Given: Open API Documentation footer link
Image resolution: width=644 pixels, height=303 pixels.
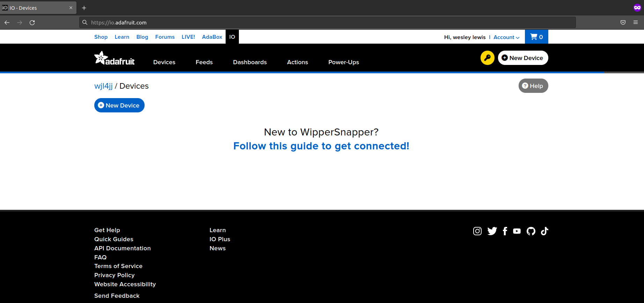Looking at the screenshot, I should tap(123, 248).
